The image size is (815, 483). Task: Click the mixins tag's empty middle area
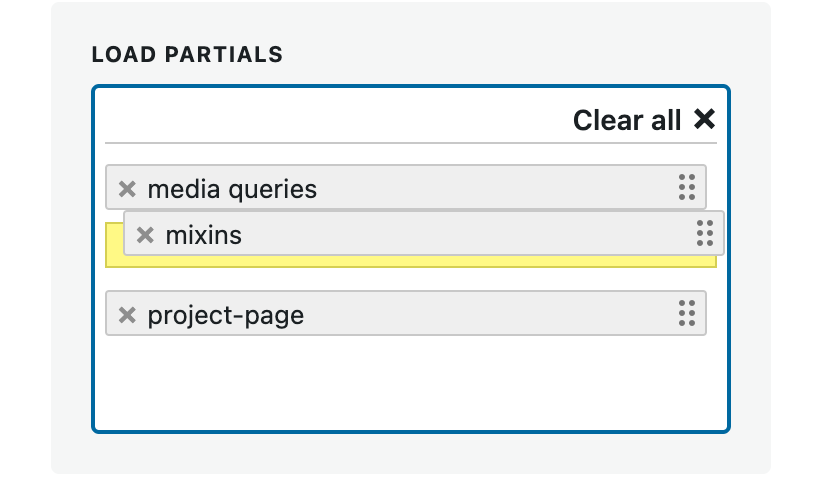[x=468, y=233]
